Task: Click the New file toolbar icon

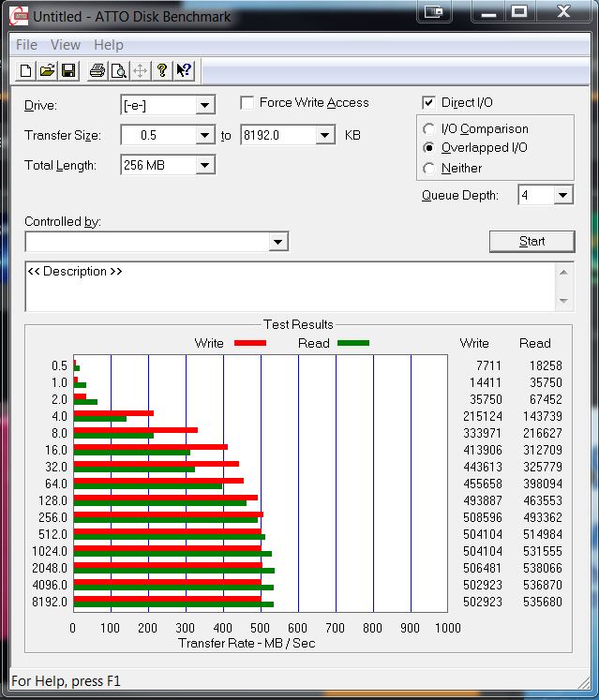Action: (26, 71)
